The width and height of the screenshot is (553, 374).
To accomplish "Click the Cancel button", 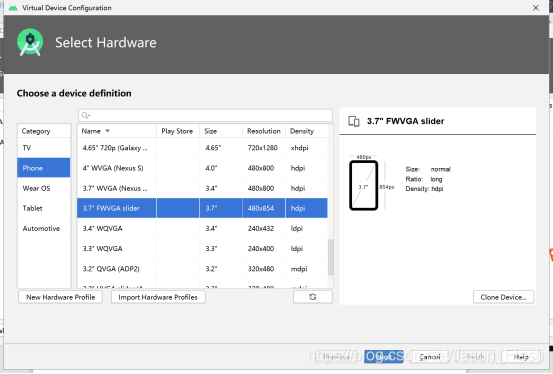I will (430, 357).
